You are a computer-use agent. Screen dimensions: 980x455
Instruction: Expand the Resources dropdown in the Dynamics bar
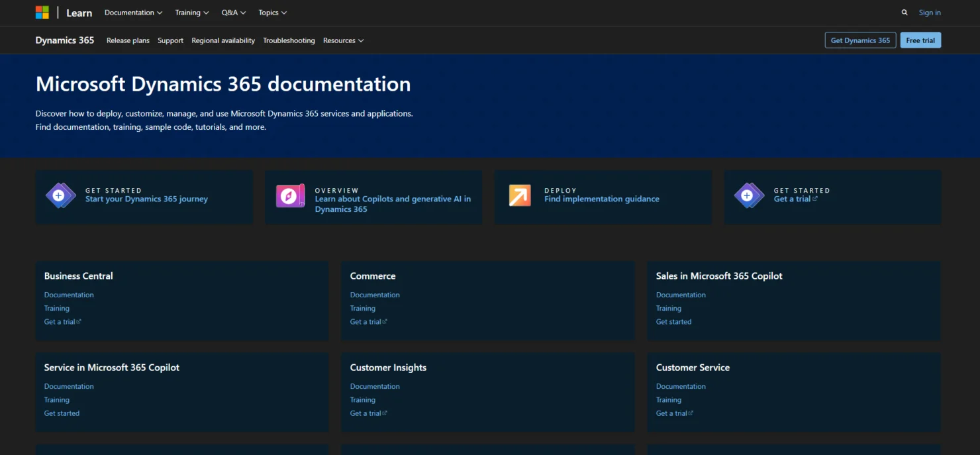point(343,40)
